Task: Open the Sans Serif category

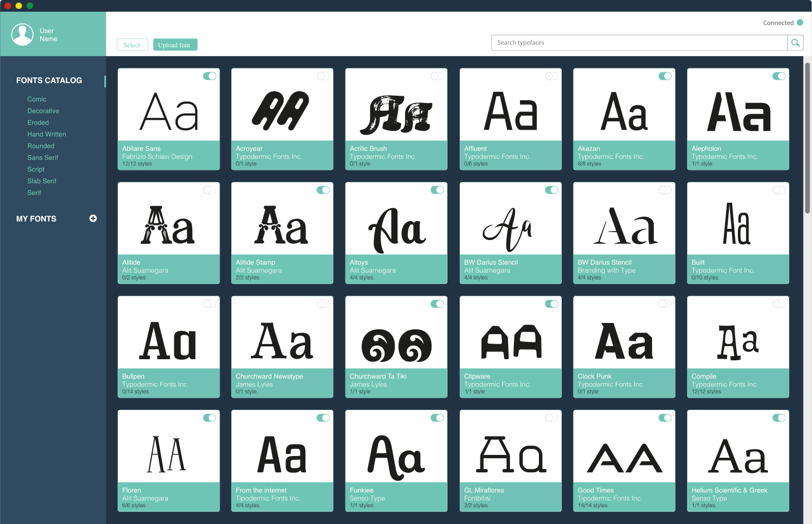Action: coord(42,158)
